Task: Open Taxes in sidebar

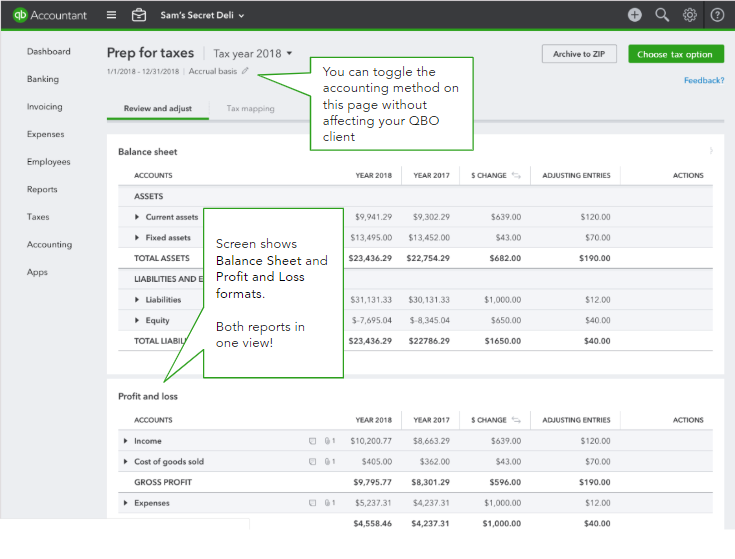Action: (x=38, y=217)
